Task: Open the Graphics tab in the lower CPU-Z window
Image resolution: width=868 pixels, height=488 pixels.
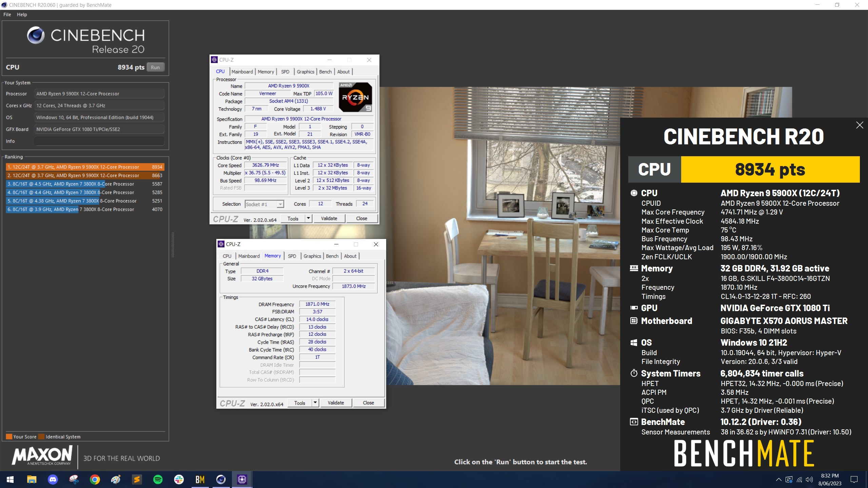Action: click(x=312, y=256)
